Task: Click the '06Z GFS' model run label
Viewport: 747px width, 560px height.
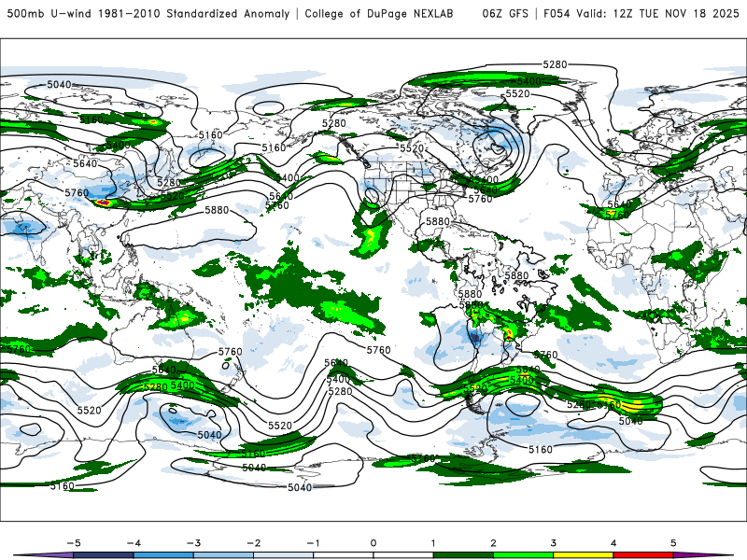Action: coord(505,14)
